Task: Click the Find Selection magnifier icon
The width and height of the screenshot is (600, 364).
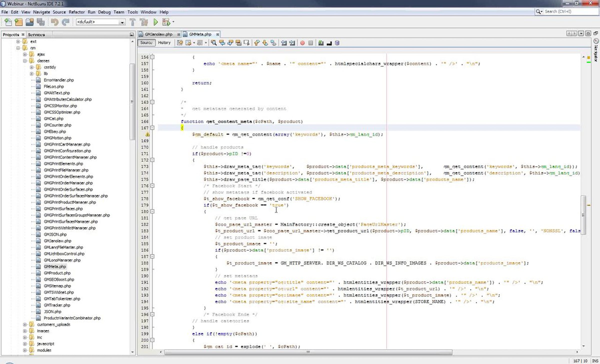Action: point(213,43)
